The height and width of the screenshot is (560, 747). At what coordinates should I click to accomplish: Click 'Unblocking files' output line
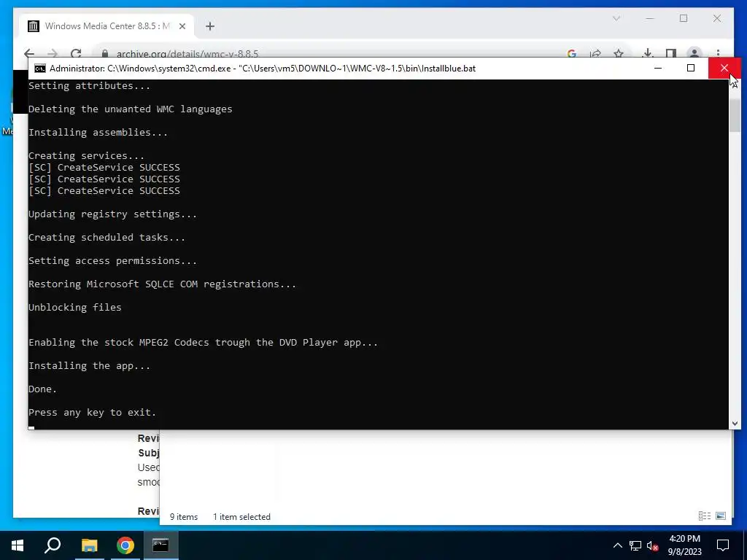pyautogui.click(x=75, y=307)
